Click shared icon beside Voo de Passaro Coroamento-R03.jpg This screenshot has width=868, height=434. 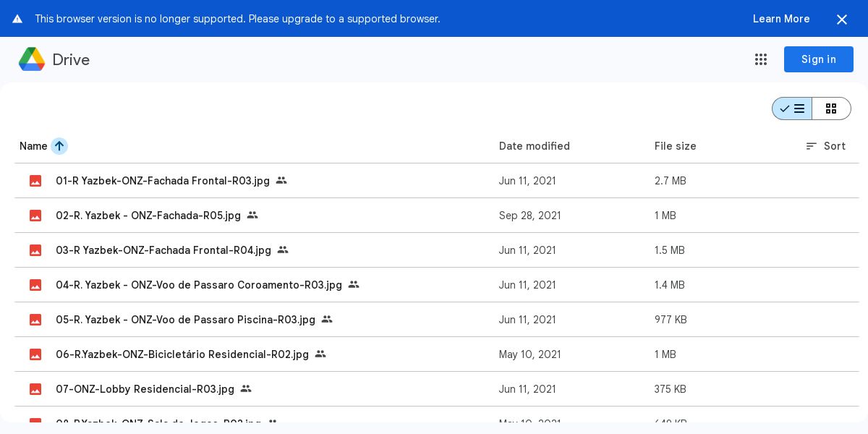click(x=354, y=284)
